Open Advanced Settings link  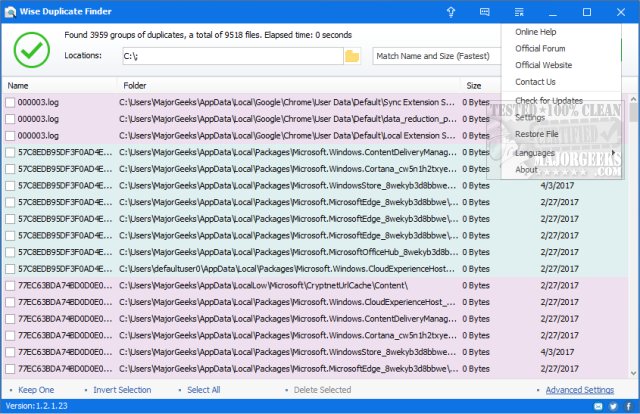click(580, 390)
